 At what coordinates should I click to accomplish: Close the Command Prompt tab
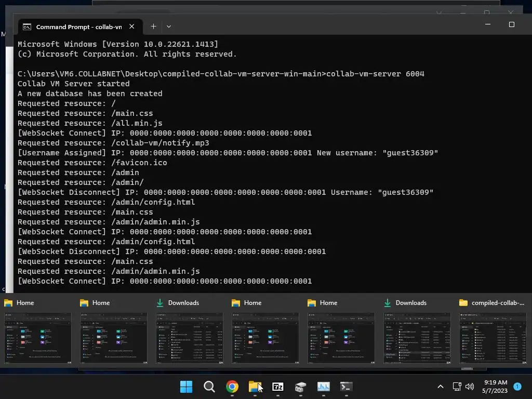[132, 26]
